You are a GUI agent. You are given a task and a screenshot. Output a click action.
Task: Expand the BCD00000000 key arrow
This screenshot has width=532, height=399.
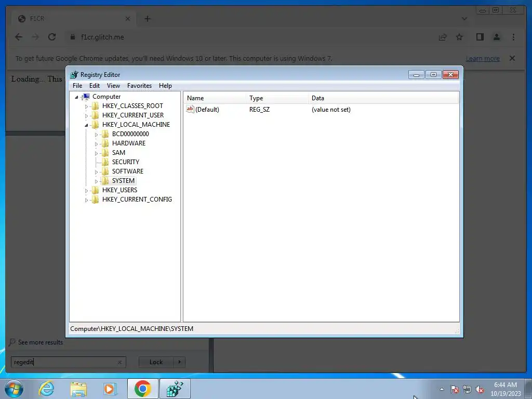coord(96,135)
